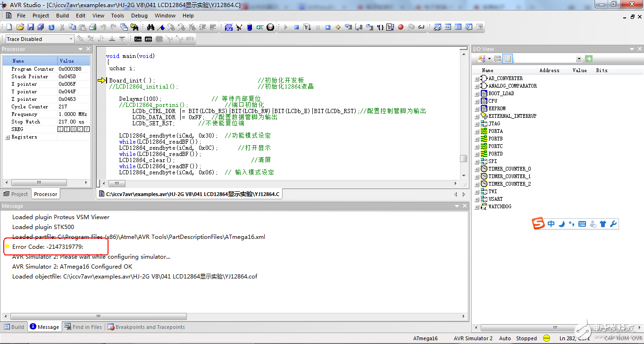Open the Trace Disabled dropdown

pos(71,39)
